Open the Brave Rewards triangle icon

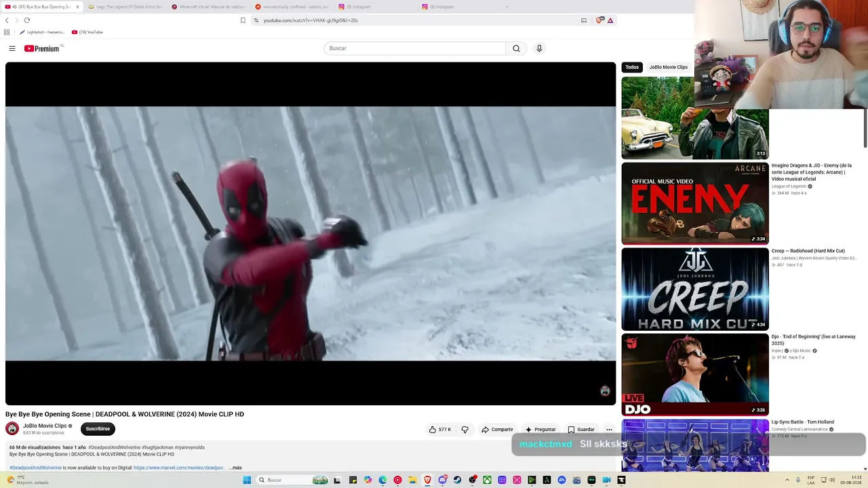tap(610, 20)
